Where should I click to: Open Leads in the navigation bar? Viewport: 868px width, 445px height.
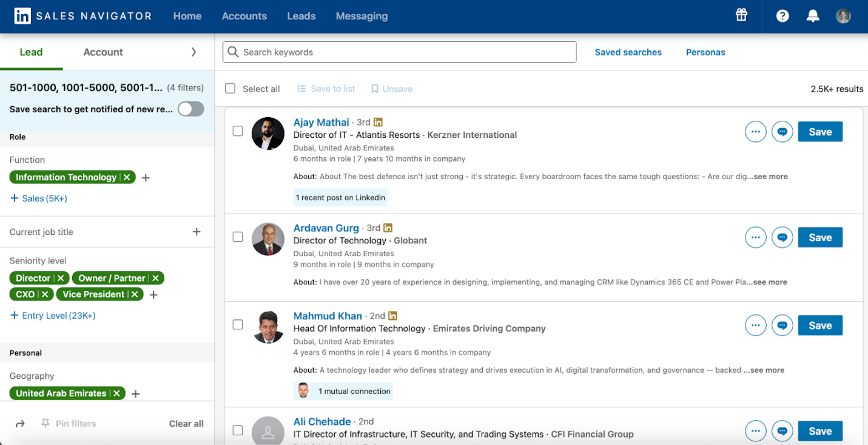coord(301,16)
